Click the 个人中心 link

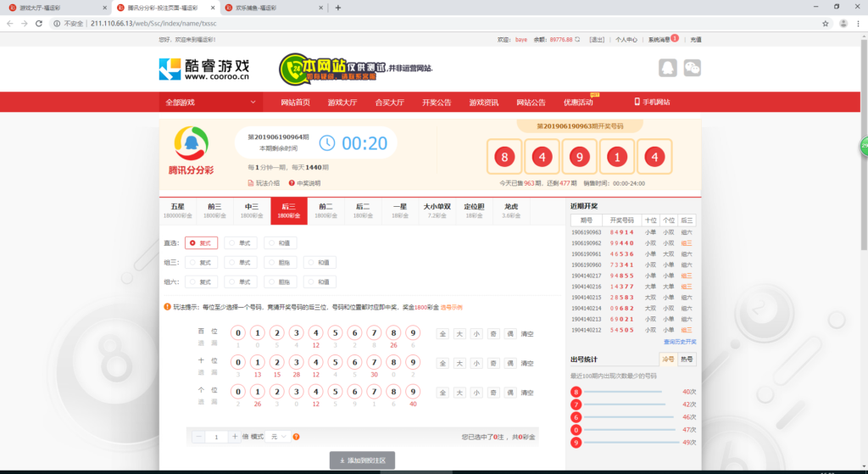click(626, 39)
